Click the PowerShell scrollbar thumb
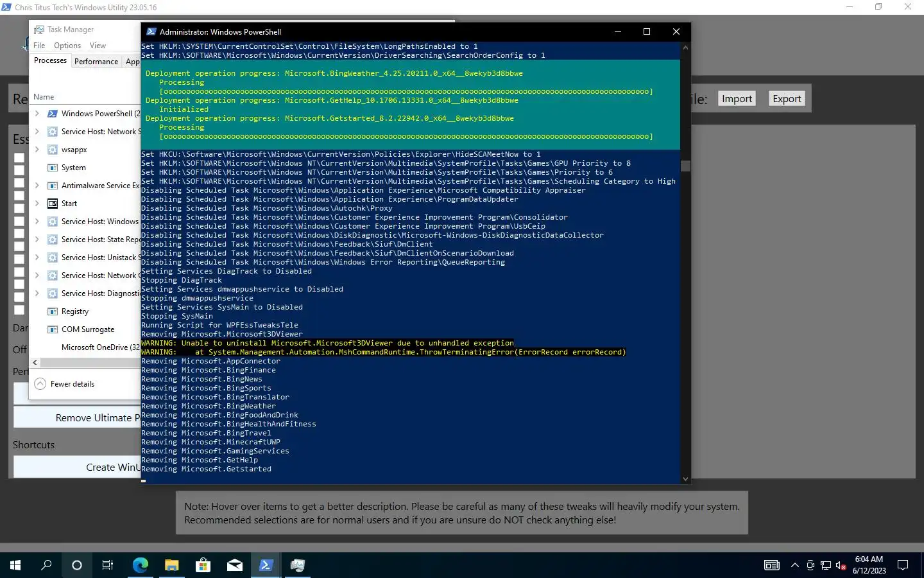This screenshot has width=924, height=578. [685, 166]
